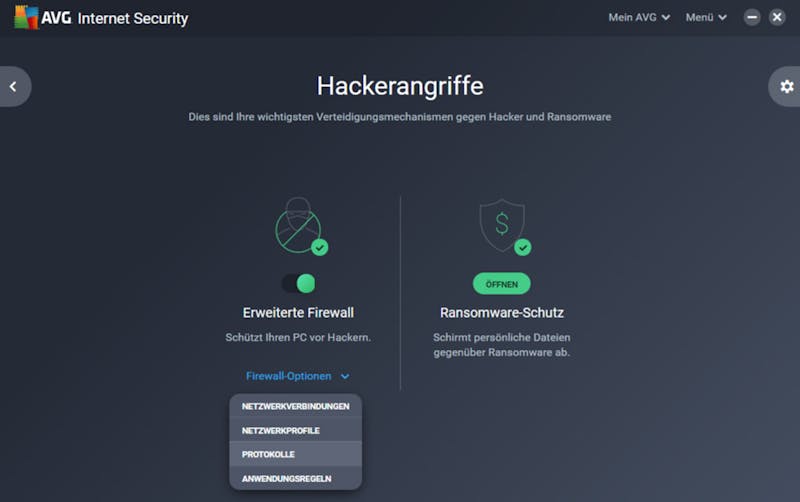Select Anwendungsregeln from Firewall options
The height and width of the screenshot is (502, 800).
pos(295,479)
